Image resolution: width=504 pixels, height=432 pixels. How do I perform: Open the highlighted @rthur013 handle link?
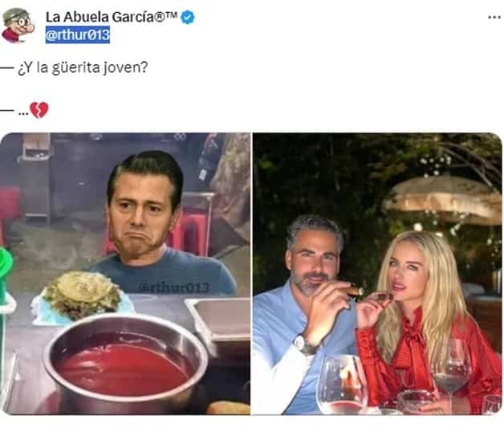pyautogui.click(x=78, y=35)
